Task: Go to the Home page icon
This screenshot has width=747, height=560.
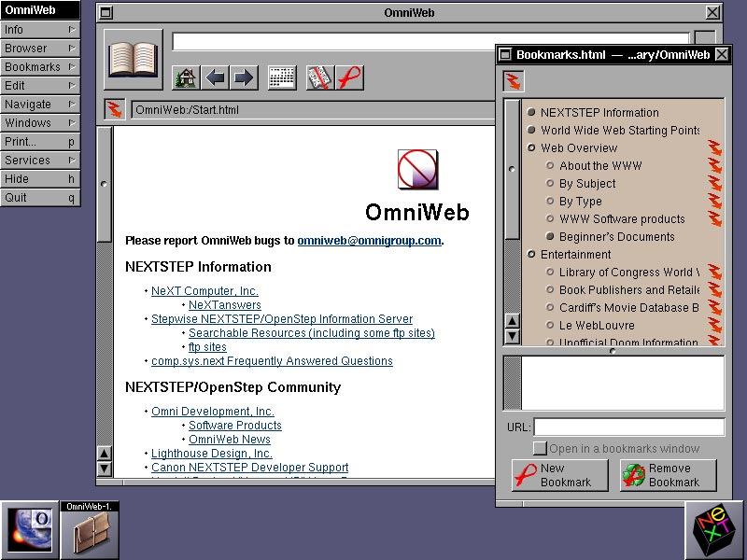Action: pos(186,77)
